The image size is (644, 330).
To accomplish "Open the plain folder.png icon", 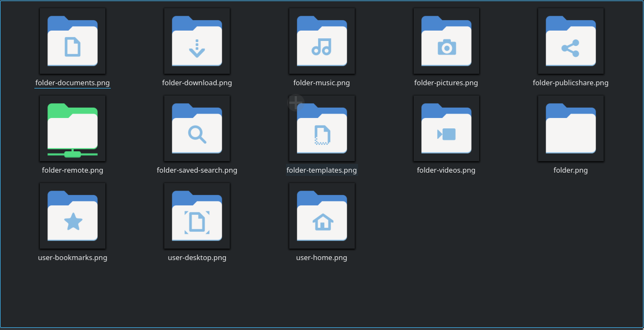I will tap(570, 128).
